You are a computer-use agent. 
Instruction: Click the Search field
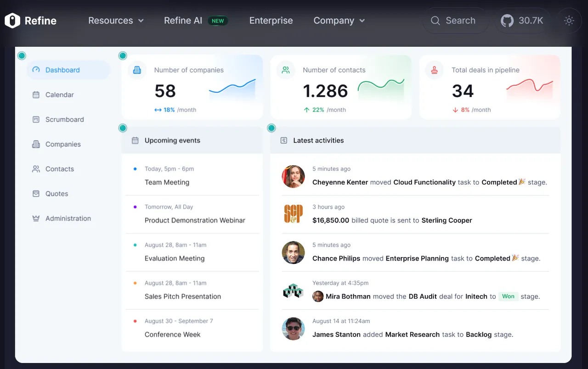(454, 21)
